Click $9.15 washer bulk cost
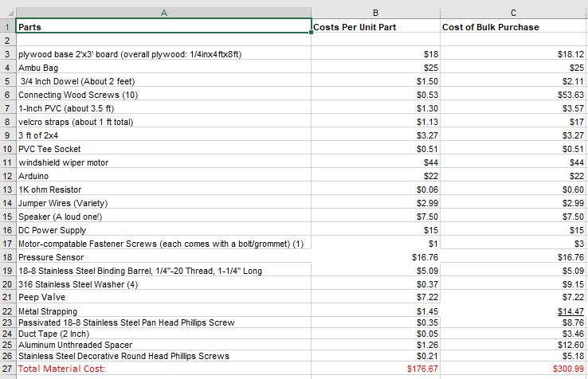 (513, 283)
